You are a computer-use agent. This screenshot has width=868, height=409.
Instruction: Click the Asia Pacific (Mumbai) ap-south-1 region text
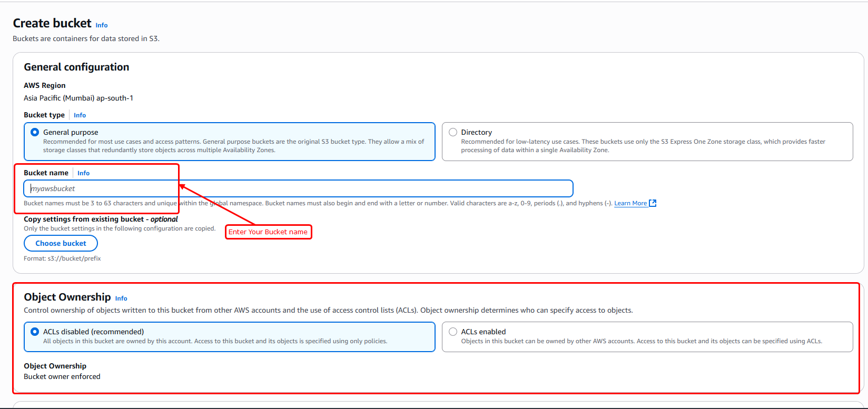click(78, 98)
